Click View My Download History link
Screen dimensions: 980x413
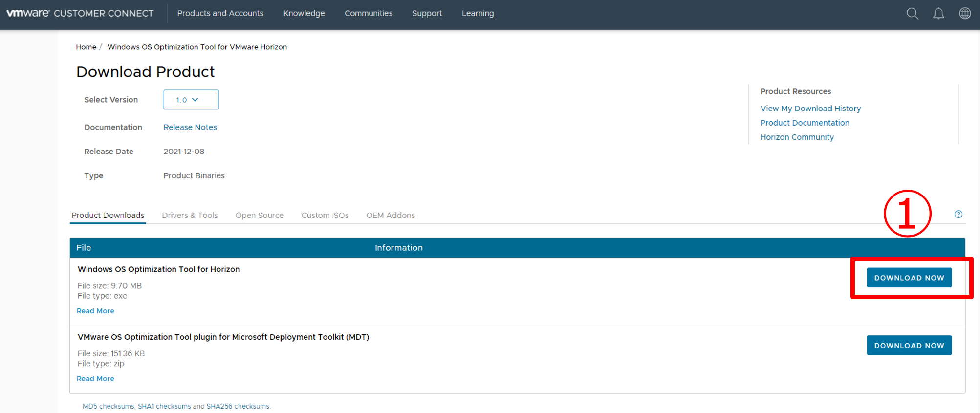point(810,109)
